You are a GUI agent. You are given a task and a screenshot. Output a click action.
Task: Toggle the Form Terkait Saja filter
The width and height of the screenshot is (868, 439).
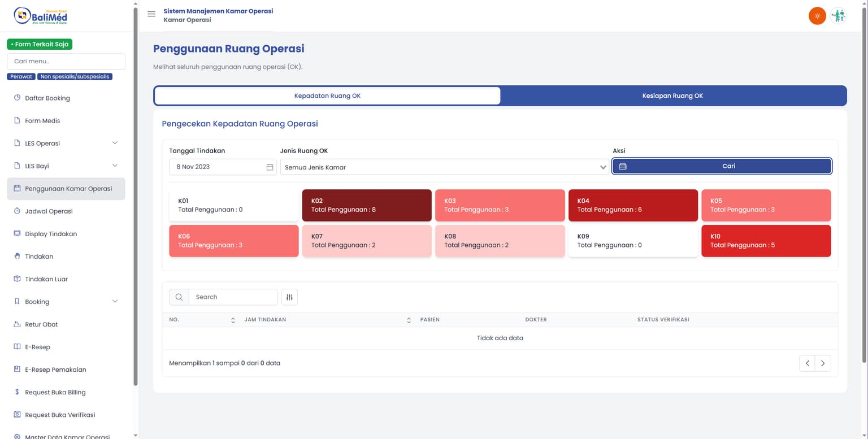click(x=40, y=44)
